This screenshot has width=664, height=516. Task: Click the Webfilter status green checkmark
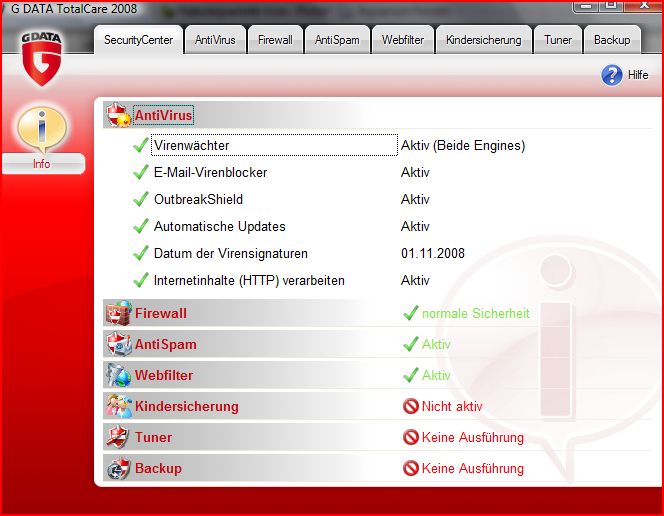[411, 375]
